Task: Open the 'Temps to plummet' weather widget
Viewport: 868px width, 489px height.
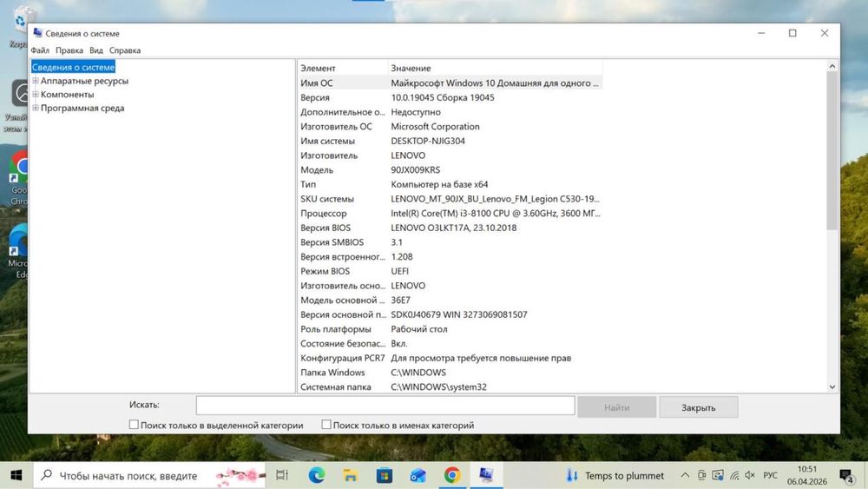Action: tap(615, 476)
